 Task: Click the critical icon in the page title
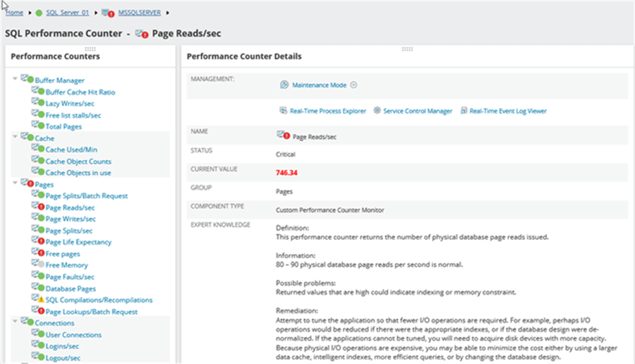click(142, 34)
